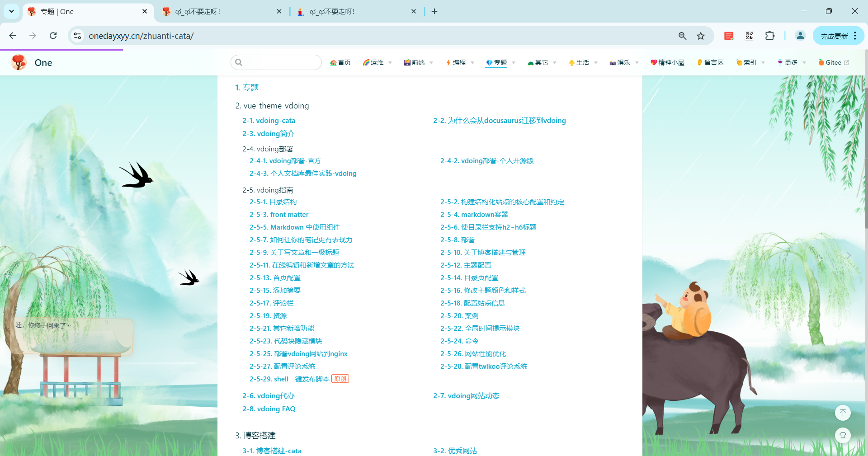The image size is (868, 456).
Task: Open 2-8. vdoing FAQ link
Action: (269, 409)
